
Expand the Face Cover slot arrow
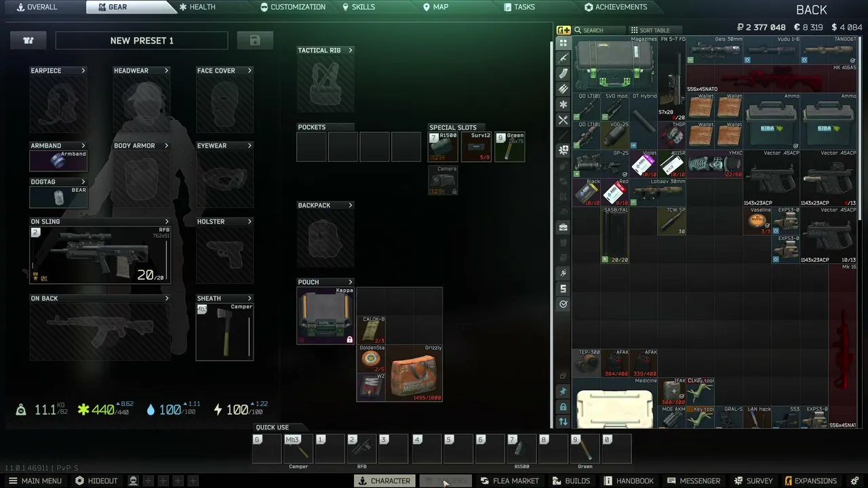[250, 70]
